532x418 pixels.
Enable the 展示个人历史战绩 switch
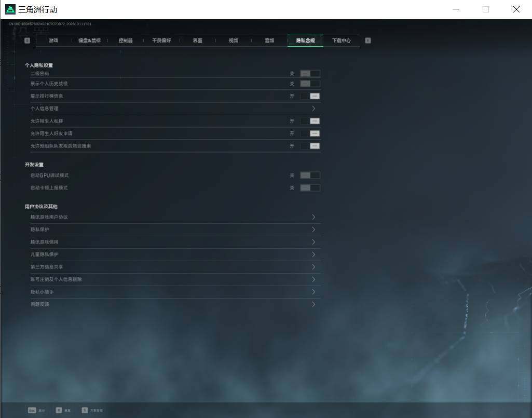(310, 84)
